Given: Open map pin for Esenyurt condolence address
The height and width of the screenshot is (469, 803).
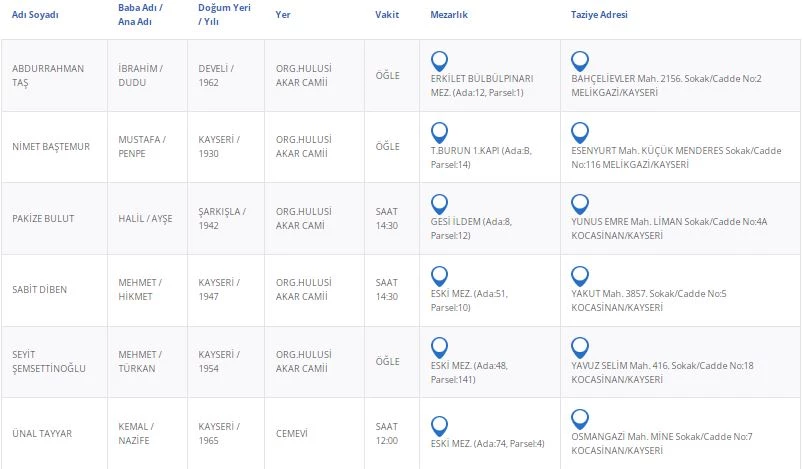Looking at the screenshot, I should point(579,132).
